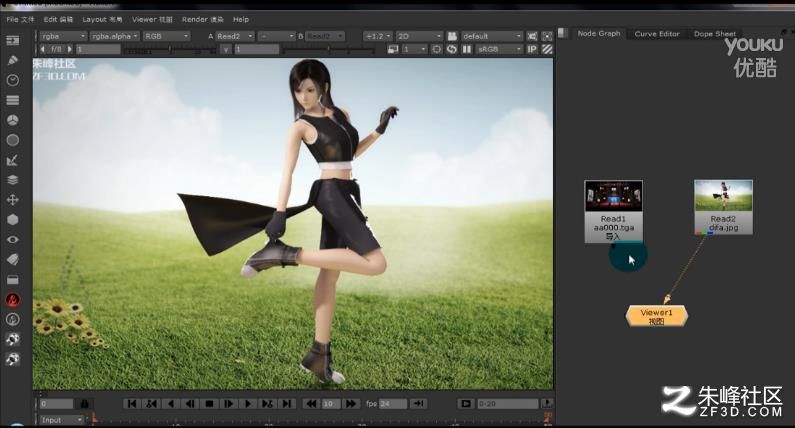Open the MetaData nodes tag icon
Screen dimensions: 795x428
coord(13,259)
